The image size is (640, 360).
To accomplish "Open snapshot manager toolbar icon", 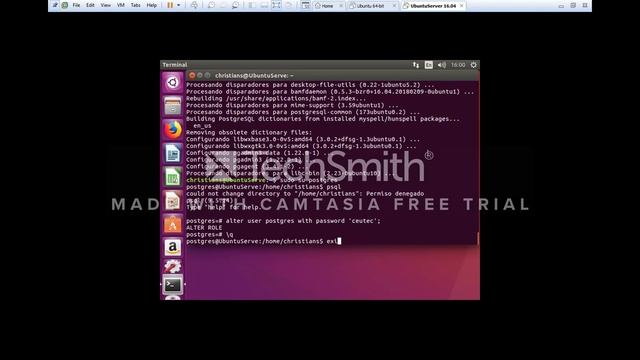I will pyautogui.click(x=236, y=5).
